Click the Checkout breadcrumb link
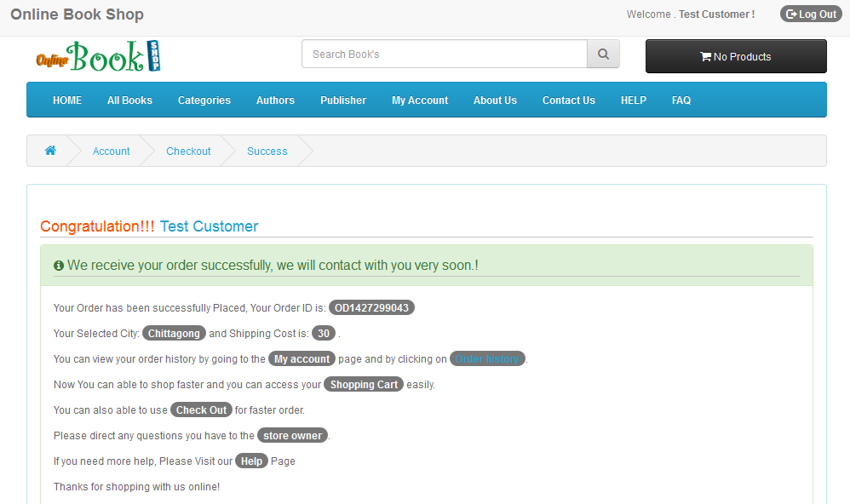 188,152
